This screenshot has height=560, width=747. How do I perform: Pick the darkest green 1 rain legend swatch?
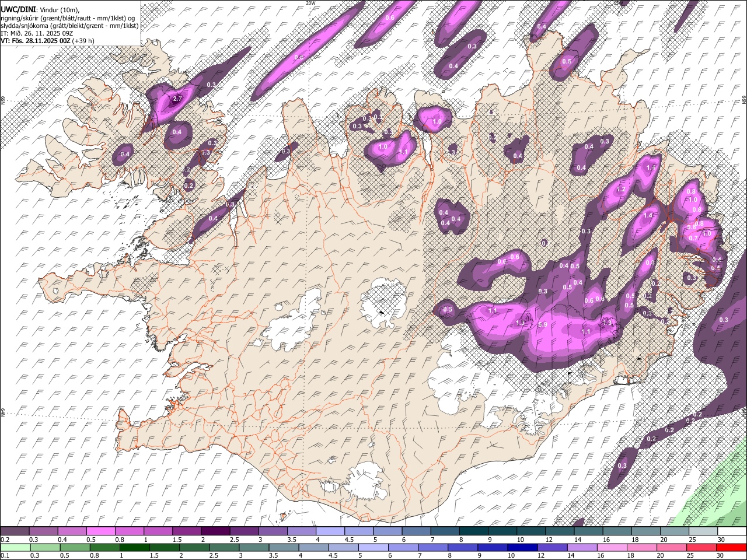click(x=134, y=547)
